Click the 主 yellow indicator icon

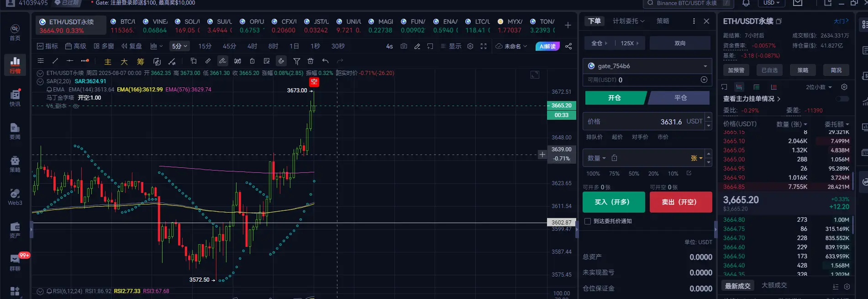[108, 61]
